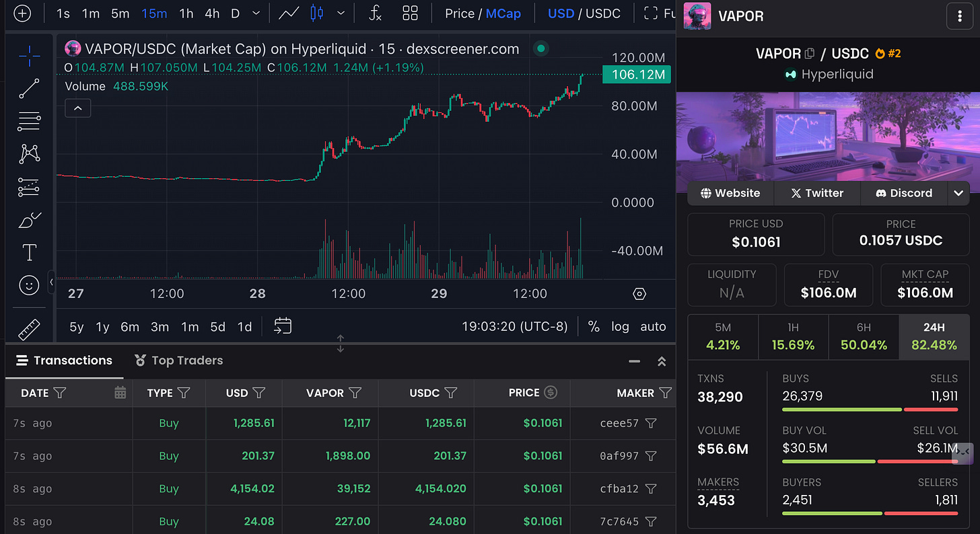The image size is (980, 534).
Task: Open the Twitter link
Action: coord(817,193)
